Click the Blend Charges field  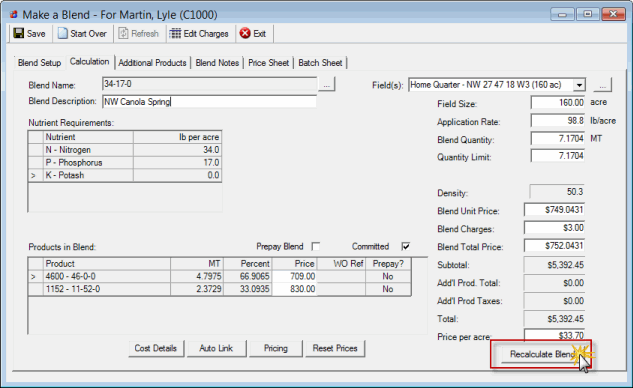click(x=554, y=228)
